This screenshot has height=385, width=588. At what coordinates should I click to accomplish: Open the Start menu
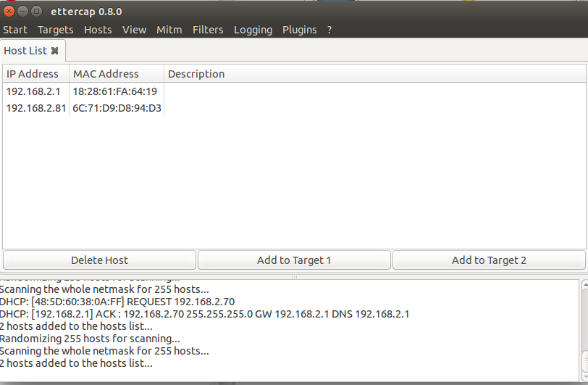coord(15,30)
